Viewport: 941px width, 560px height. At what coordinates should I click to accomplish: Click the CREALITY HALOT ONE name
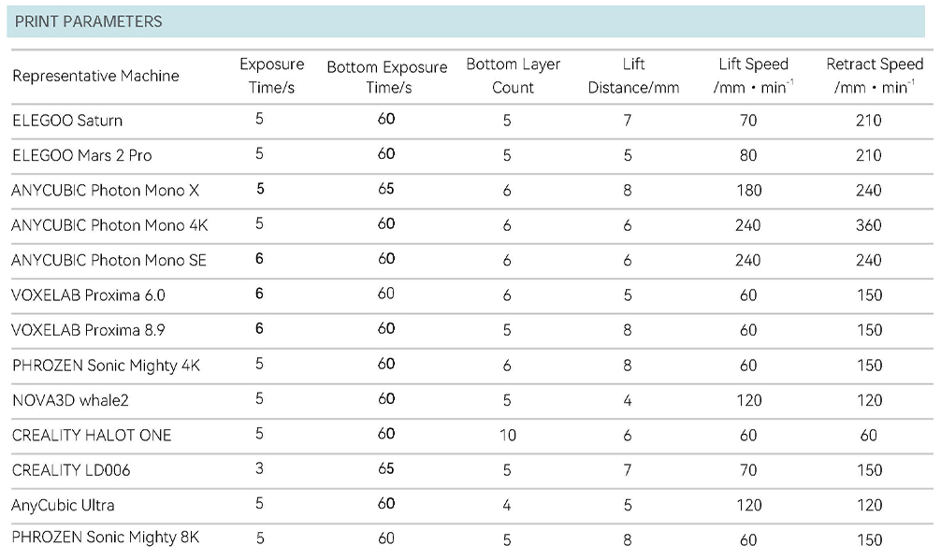pos(92,435)
